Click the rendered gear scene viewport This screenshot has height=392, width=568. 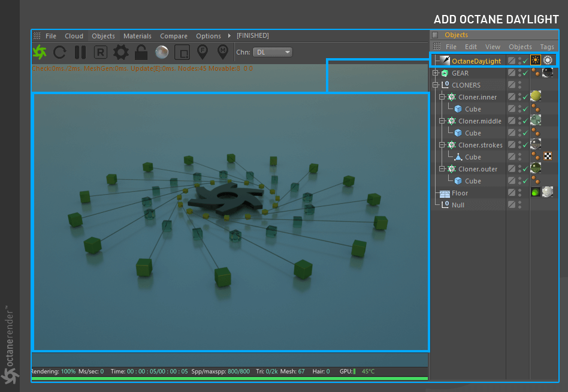point(231,222)
